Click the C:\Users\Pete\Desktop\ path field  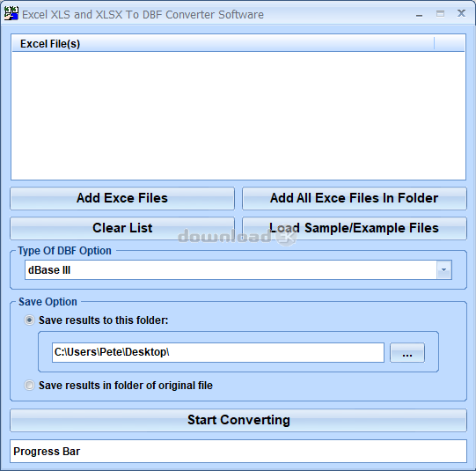point(218,352)
